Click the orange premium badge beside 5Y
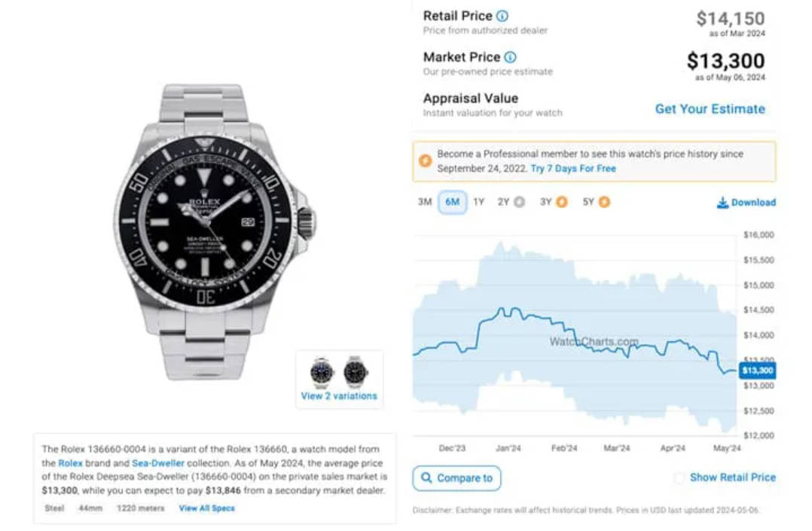 pyautogui.click(x=604, y=202)
